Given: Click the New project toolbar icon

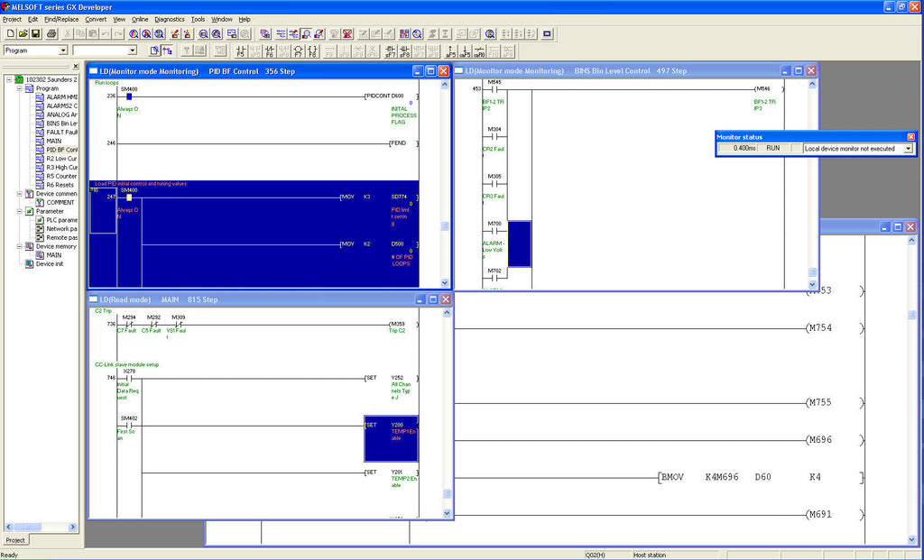Looking at the screenshot, I should tap(11, 33).
